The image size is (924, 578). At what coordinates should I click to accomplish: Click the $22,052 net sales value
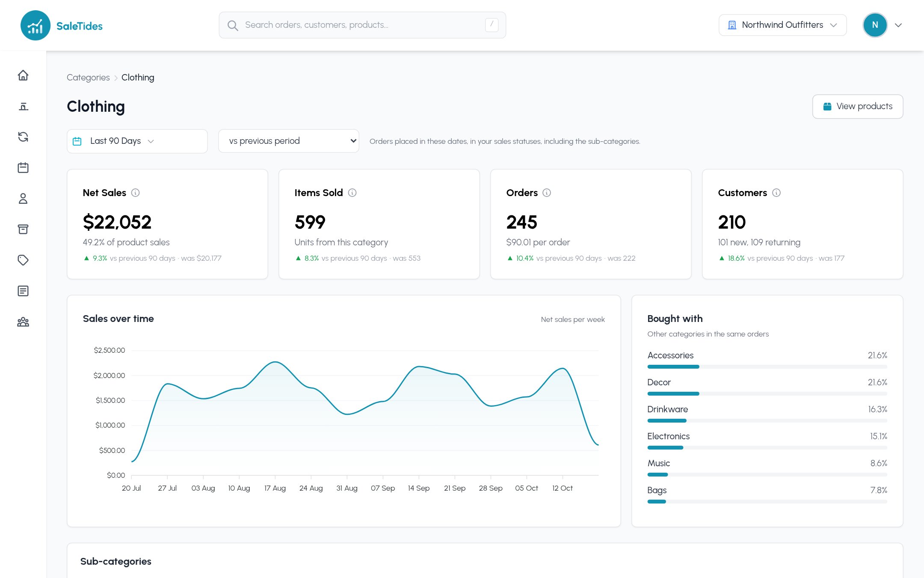pyautogui.click(x=117, y=222)
